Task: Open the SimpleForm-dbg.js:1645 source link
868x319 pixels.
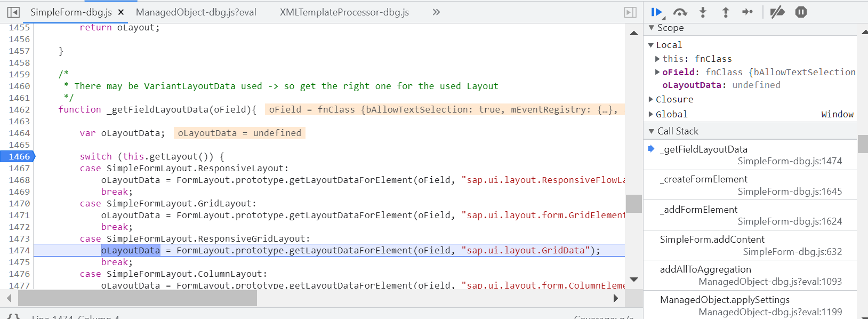Action: (790, 192)
